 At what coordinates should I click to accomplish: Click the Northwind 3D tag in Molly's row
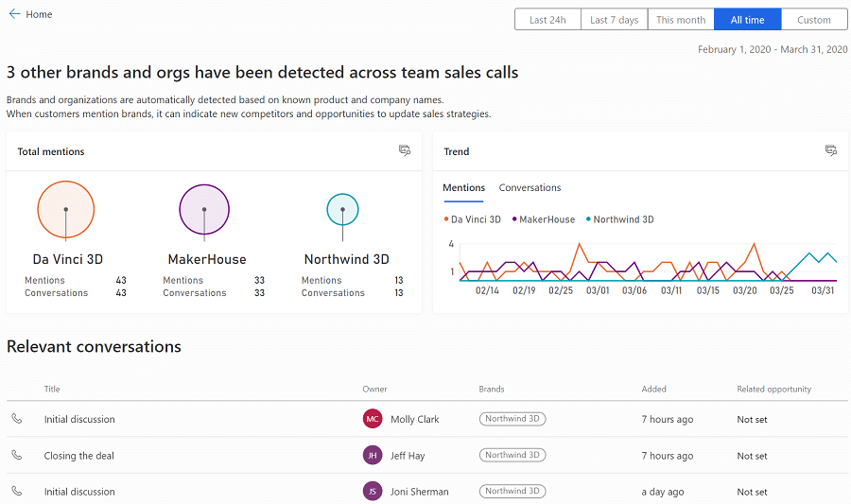512,419
